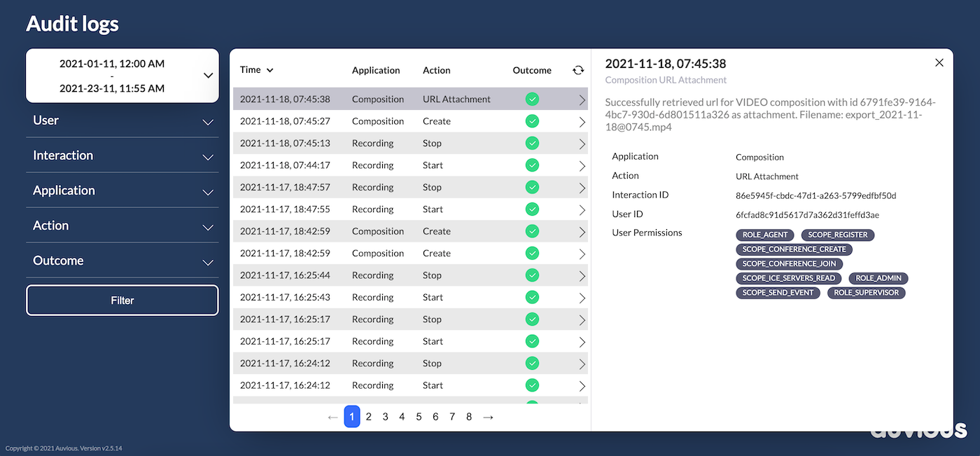Image resolution: width=980 pixels, height=456 pixels.
Task: Go to page 2 of audit logs
Action: (369, 417)
